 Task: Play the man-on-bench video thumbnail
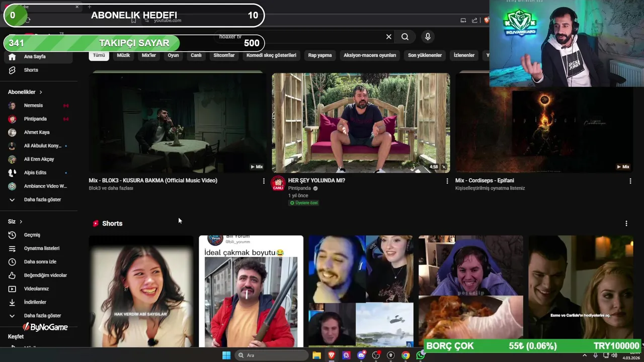point(361,123)
